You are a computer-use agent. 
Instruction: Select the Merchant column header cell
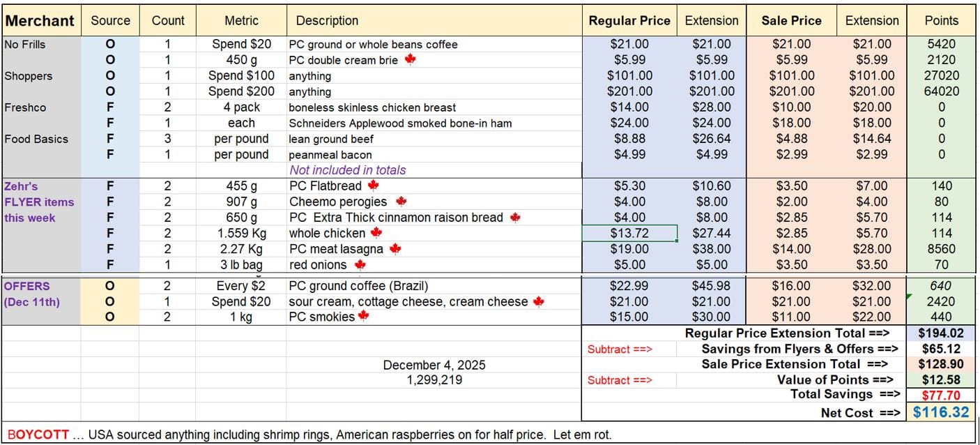click(x=40, y=21)
